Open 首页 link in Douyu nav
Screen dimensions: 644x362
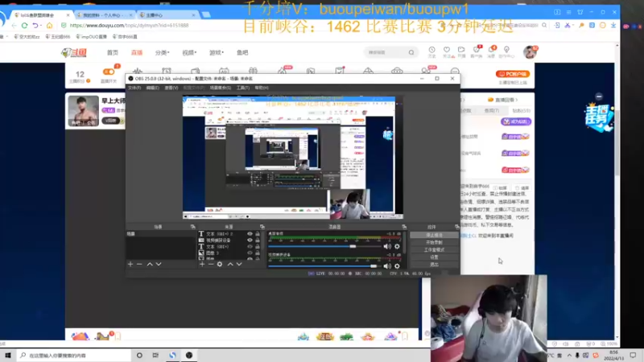click(x=113, y=52)
